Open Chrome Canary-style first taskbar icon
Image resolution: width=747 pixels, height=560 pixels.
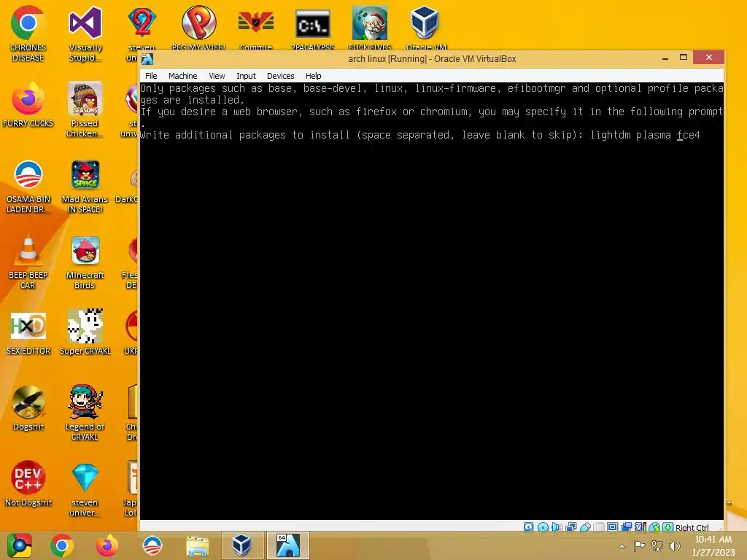pos(19,545)
